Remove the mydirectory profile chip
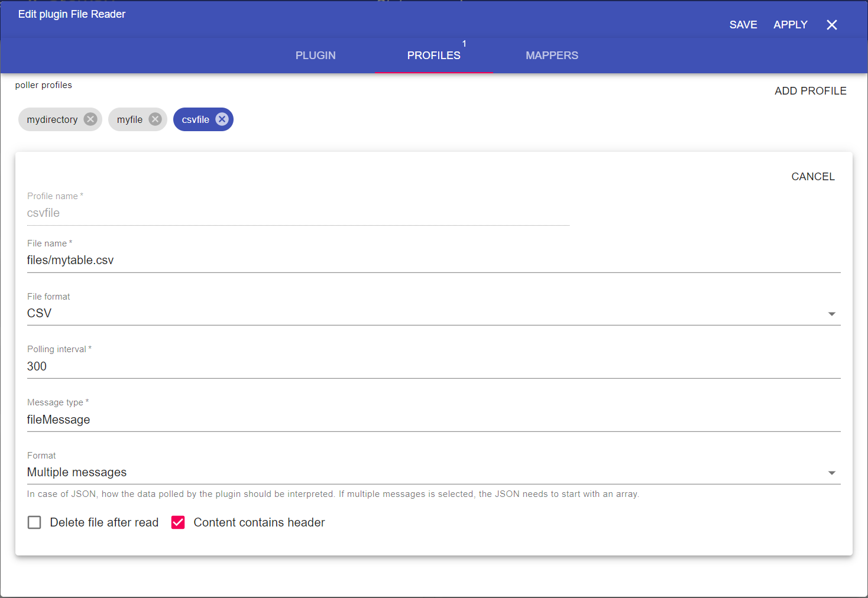This screenshot has height=598, width=868. pos(90,119)
